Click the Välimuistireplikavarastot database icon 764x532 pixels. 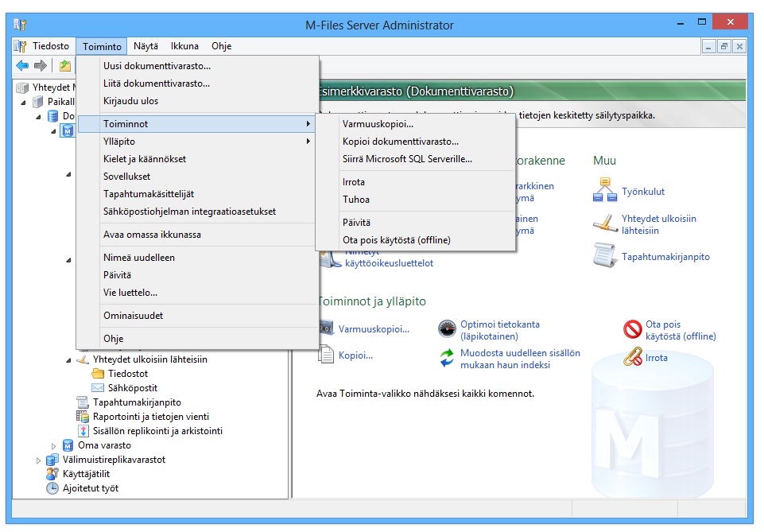[x=52, y=460]
